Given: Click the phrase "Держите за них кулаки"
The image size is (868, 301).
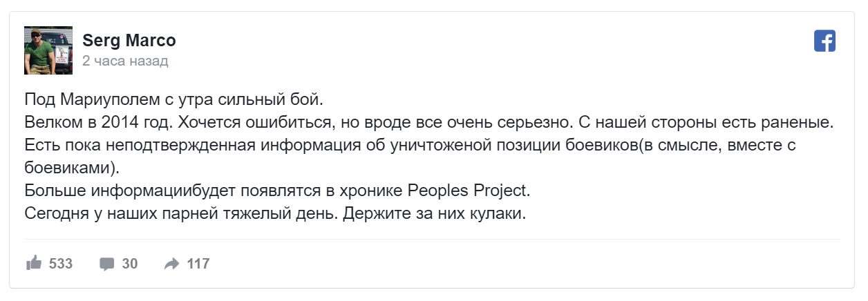Looking at the screenshot, I should 435,213.
